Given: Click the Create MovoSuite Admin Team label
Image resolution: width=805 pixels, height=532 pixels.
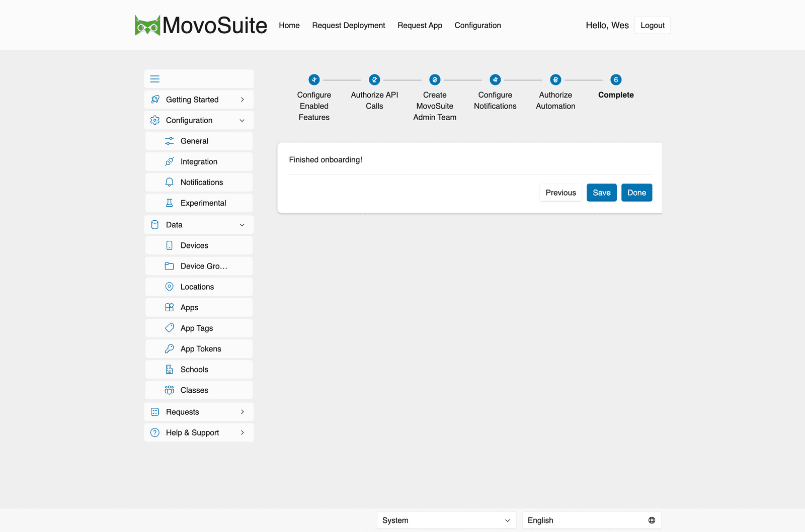Looking at the screenshot, I should (435, 106).
